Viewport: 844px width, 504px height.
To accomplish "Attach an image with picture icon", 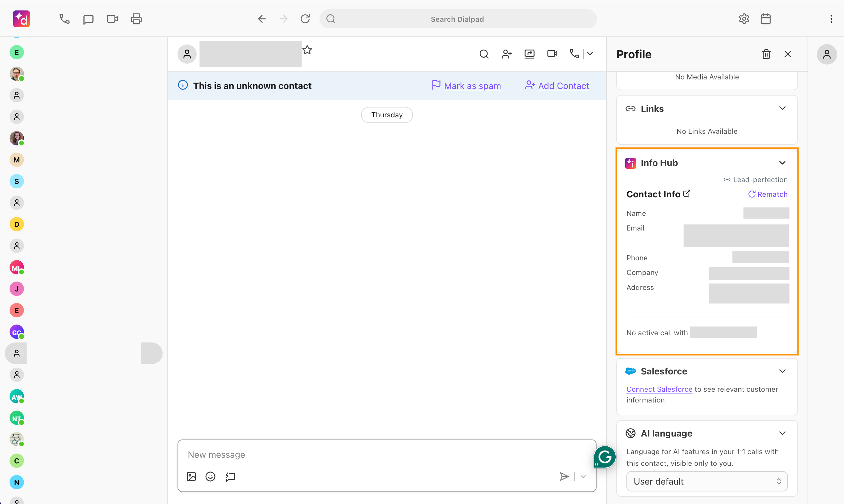I will point(191,477).
